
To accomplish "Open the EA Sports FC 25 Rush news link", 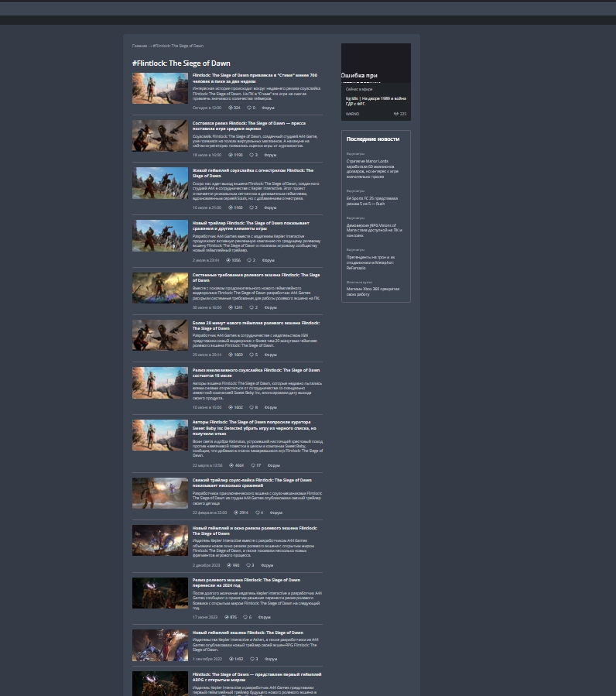I will click(x=372, y=201).
